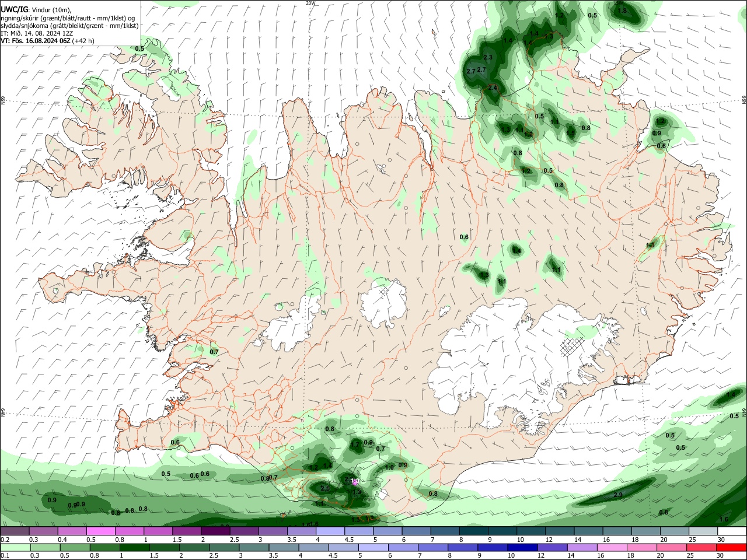Click the '20W' meridian label at the top edge
This screenshot has height=560, width=747.
pyautogui.click(x=310, y=3)
